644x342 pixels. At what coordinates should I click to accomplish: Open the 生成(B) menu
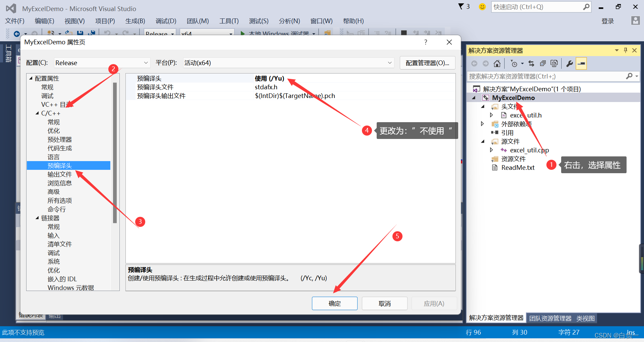[x=135, y=21]
